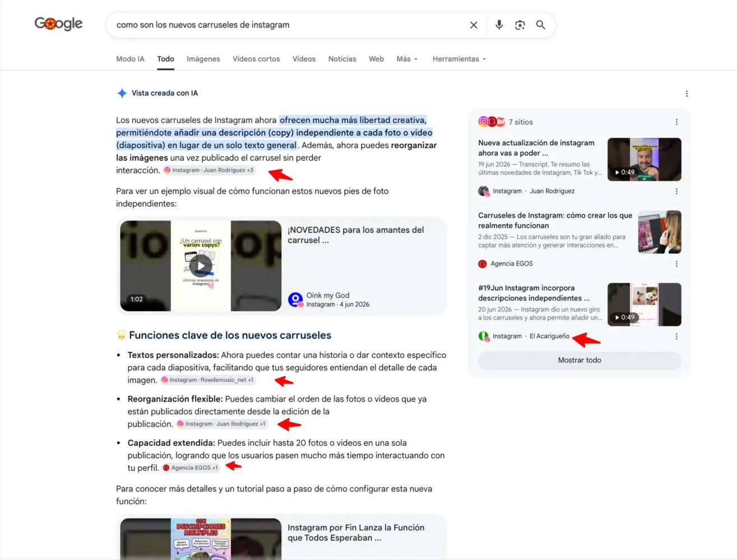Open the Videos tab
Image resolution: width=737 pixels, height=560 pixels.
[x=304, y=59]
